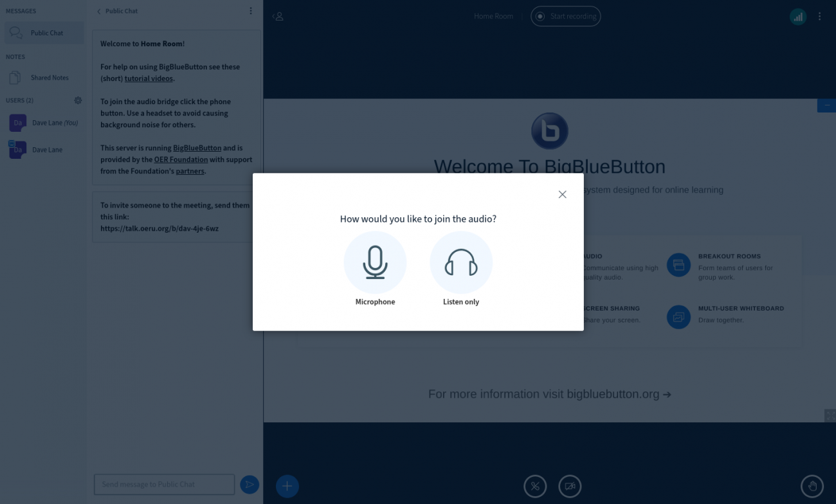Click the crossed-phone join audio button
Screen dimensions: 836x504
coord(535,487)
